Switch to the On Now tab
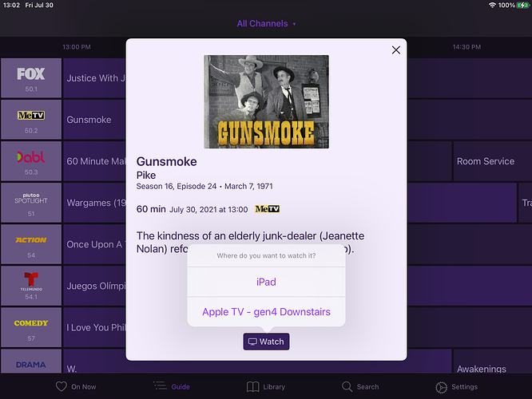532x399 pixels. [75, 386]
